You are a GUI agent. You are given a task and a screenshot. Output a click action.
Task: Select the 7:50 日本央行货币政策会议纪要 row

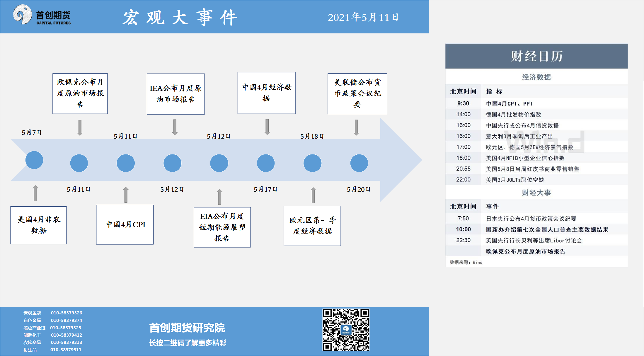(x=536, y=218)
